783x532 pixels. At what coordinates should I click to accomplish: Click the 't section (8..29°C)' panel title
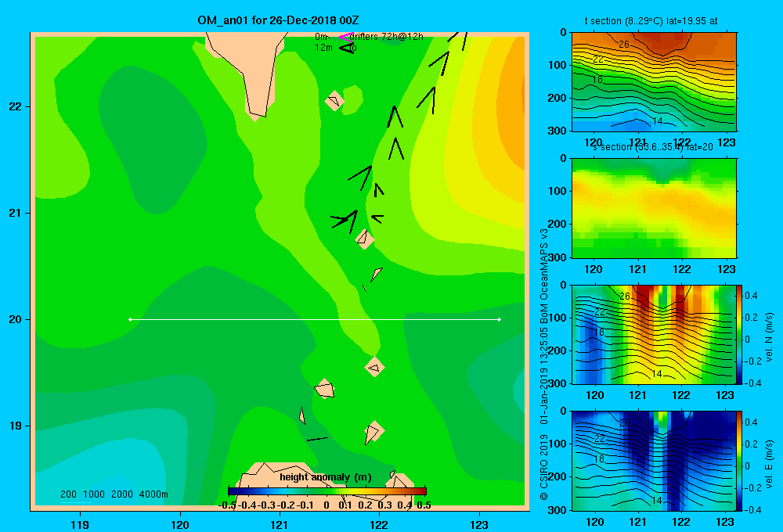651,21
